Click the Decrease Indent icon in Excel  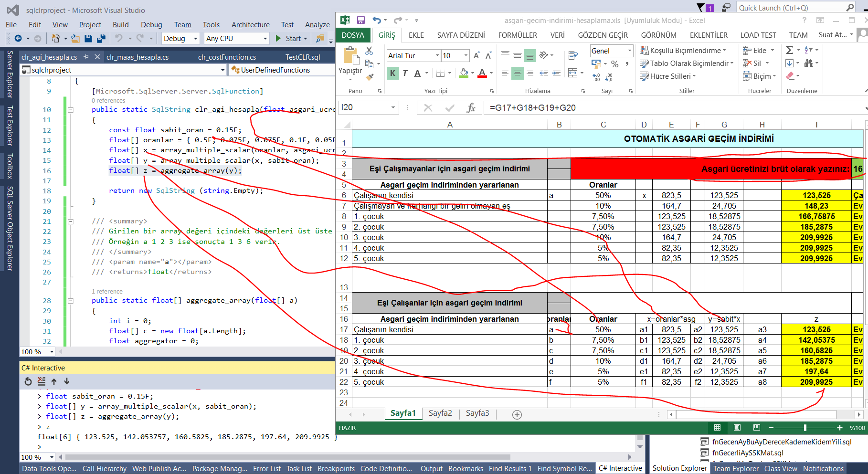pos(544,73)
